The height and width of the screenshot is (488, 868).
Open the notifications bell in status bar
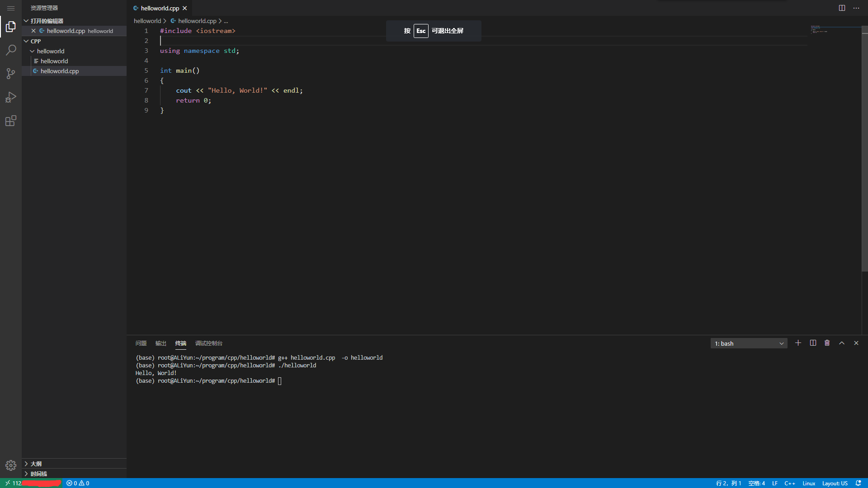point(859,483)
